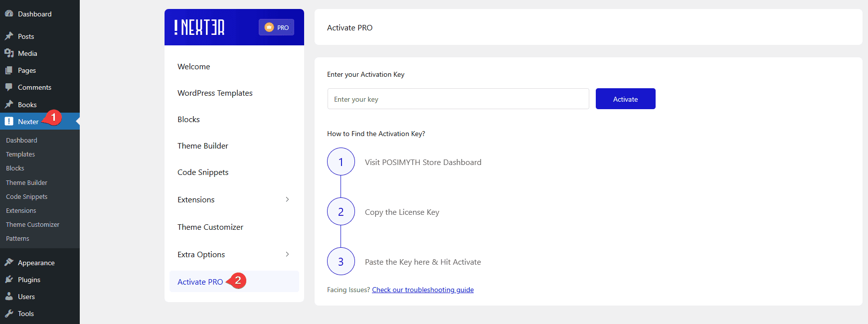Image resolution: width=868 pixels, height=324 pixels.
Task: Click the Pages icon in sidebar
Action: 9,70
